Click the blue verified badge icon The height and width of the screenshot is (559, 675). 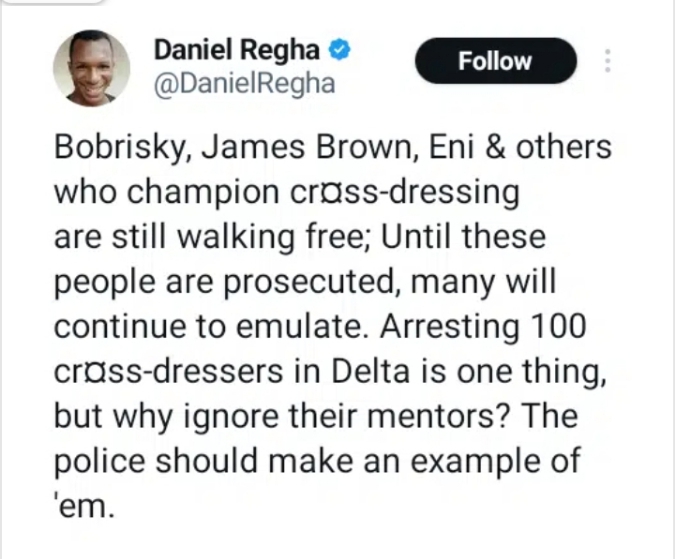coord(340,49)
